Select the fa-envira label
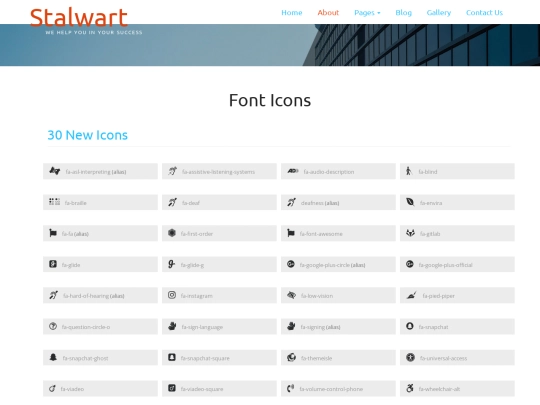 click(431, 203)
